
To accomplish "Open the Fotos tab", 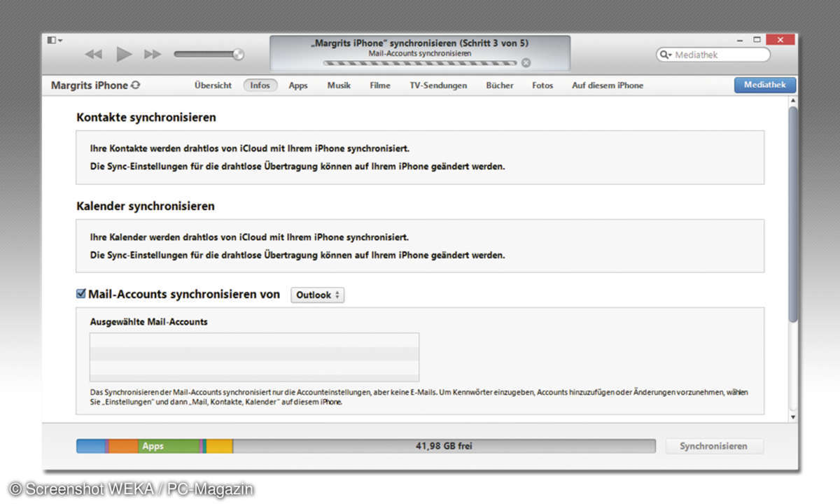I will tap(542, 85).
